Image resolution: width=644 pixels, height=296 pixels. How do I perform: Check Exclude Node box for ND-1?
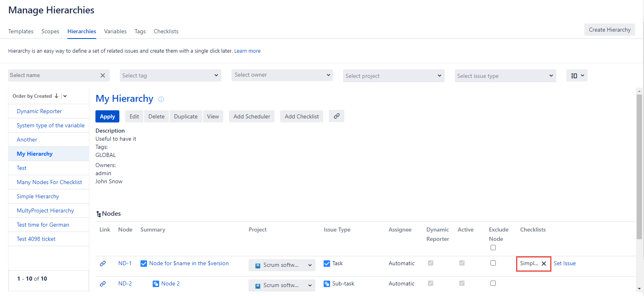[493, 263]
